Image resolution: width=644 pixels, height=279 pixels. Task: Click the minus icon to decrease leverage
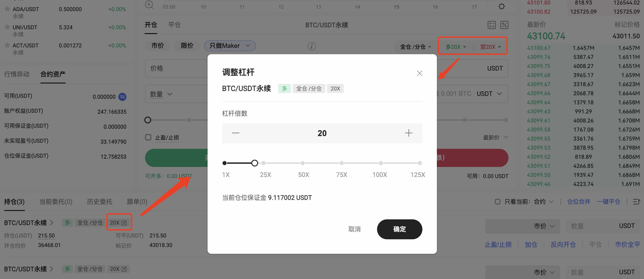coord(235,133)
